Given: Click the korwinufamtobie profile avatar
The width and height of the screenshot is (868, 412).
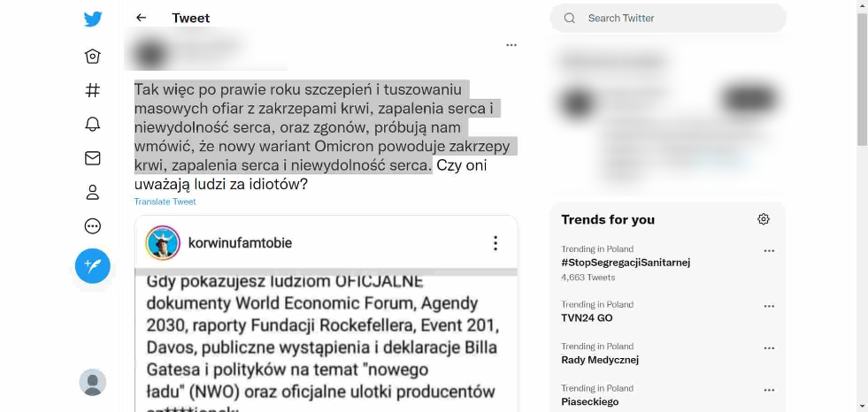Looking at the screenshot, I should (x=163, y=243).
